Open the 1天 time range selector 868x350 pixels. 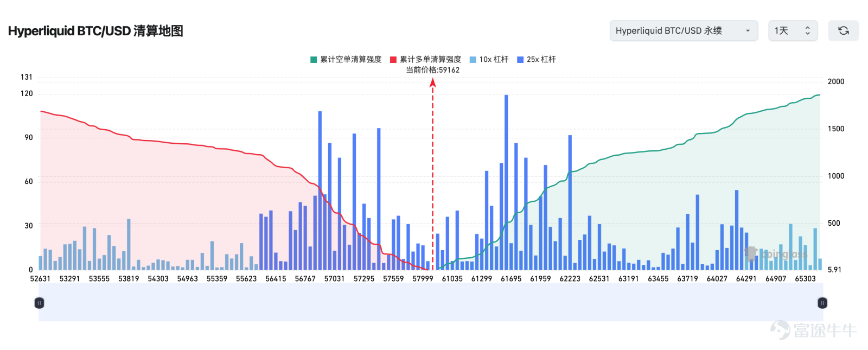pos(793,31)
